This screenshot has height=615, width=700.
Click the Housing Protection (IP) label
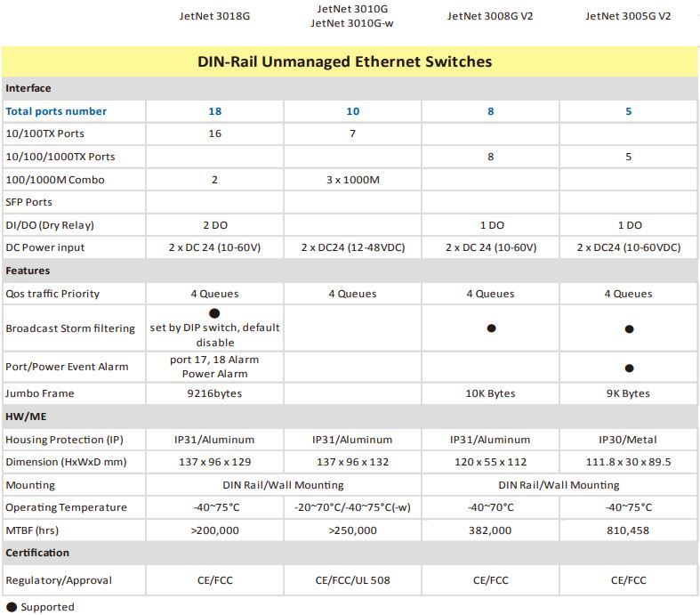tap(64, 440)
